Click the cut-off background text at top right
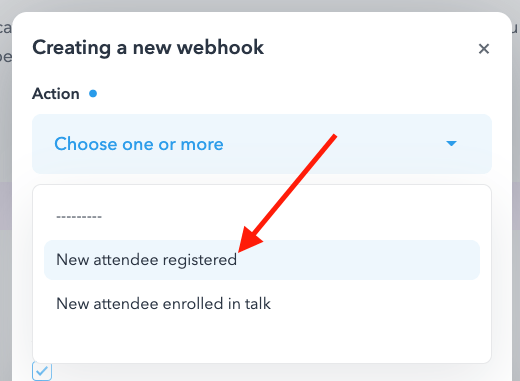The height and width of the screenshot is (381, 520). pos(516,29)
